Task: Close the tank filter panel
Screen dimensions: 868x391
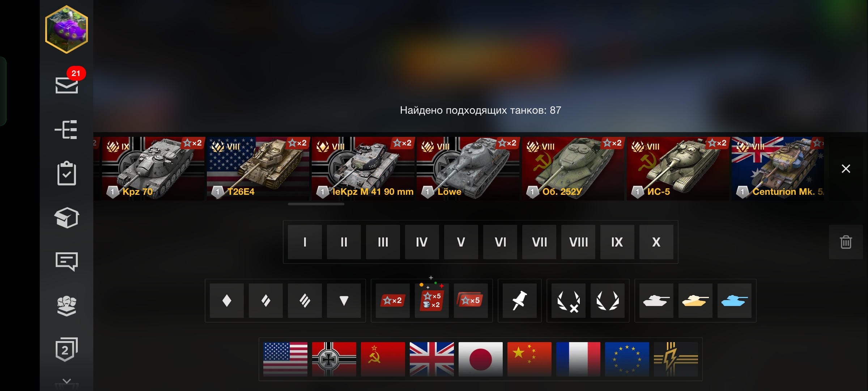Action: pos(846,169)
